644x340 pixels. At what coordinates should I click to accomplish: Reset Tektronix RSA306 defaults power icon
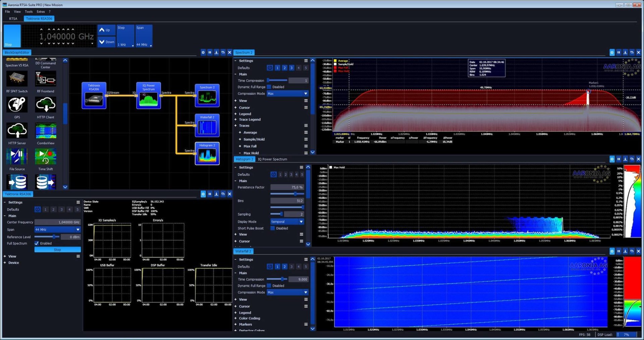38,209
